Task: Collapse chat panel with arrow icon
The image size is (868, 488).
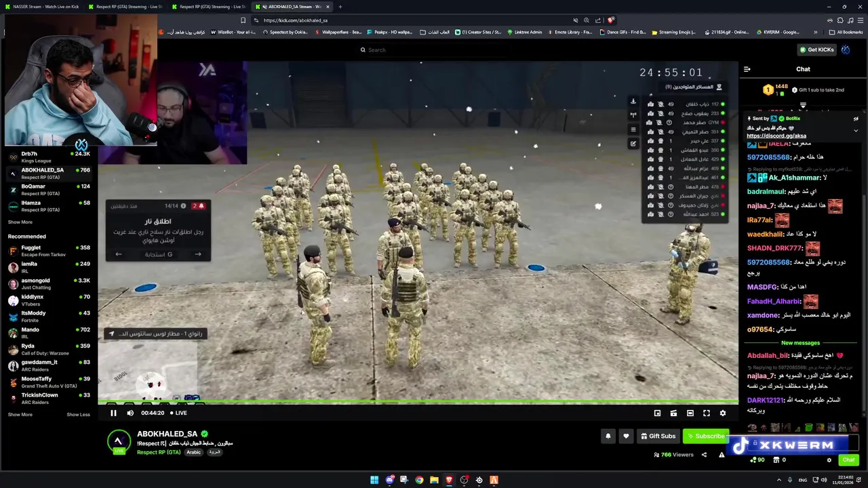Action: 747,69
